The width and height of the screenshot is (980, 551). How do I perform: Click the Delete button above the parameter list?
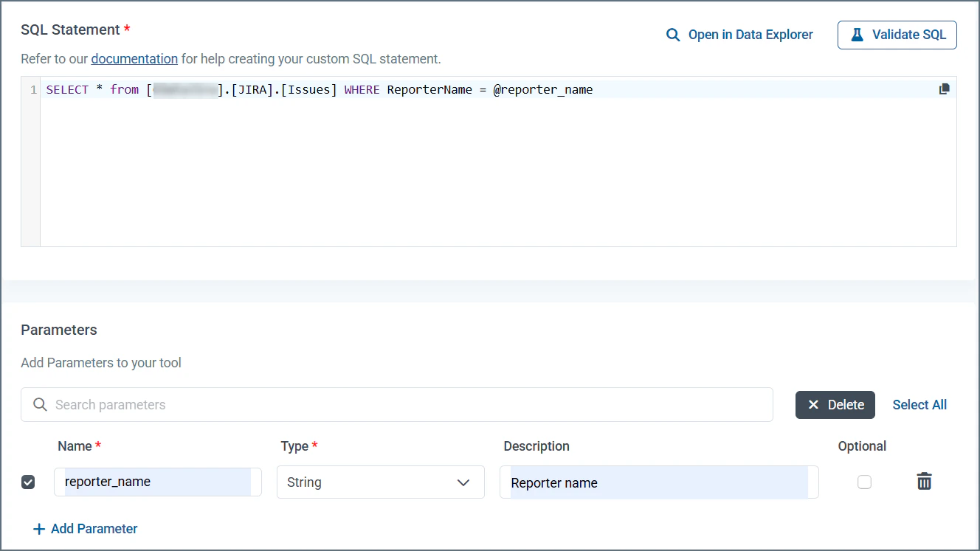(835, 404)
